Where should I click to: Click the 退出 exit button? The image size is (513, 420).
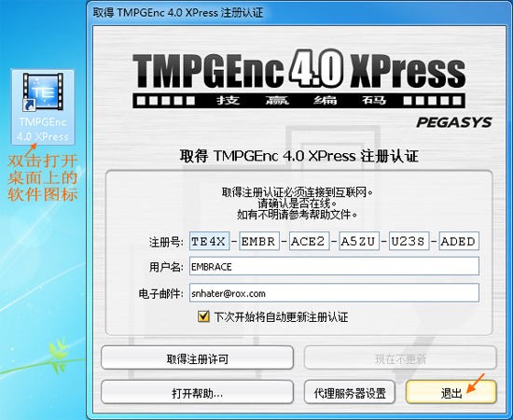(x=451, y=392)
